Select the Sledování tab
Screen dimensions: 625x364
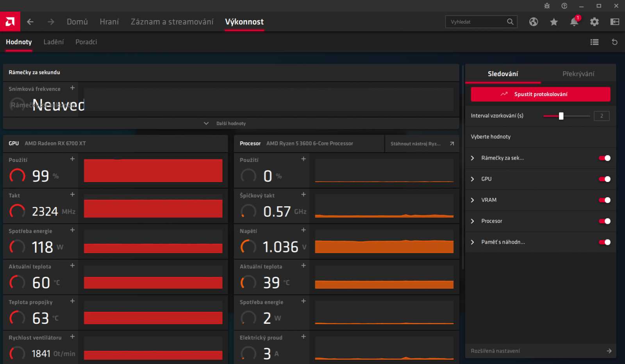(x=503, y=74)
